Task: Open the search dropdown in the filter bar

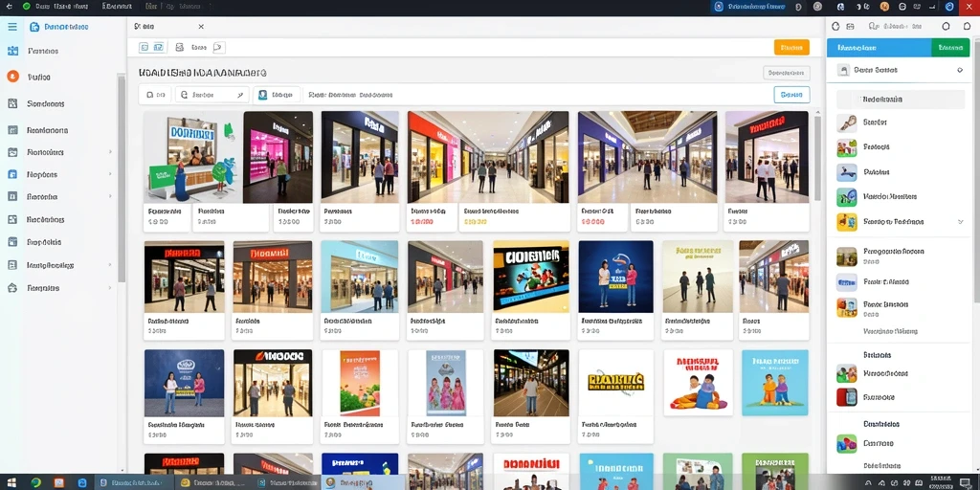Action: (212, 95)
